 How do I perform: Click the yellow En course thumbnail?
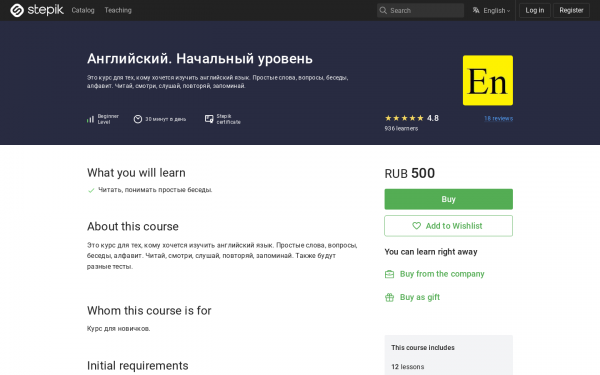(x=488, y=80)
